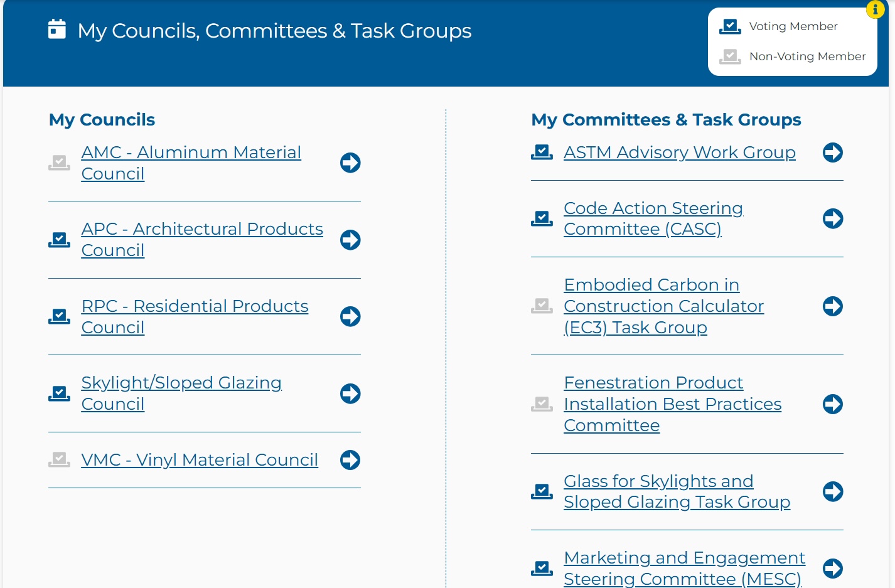The width and height of the screenshot is (895, 588).
Task: Open the VMC - Vinyl Material Council link
Action: click(x=200, y=460)
